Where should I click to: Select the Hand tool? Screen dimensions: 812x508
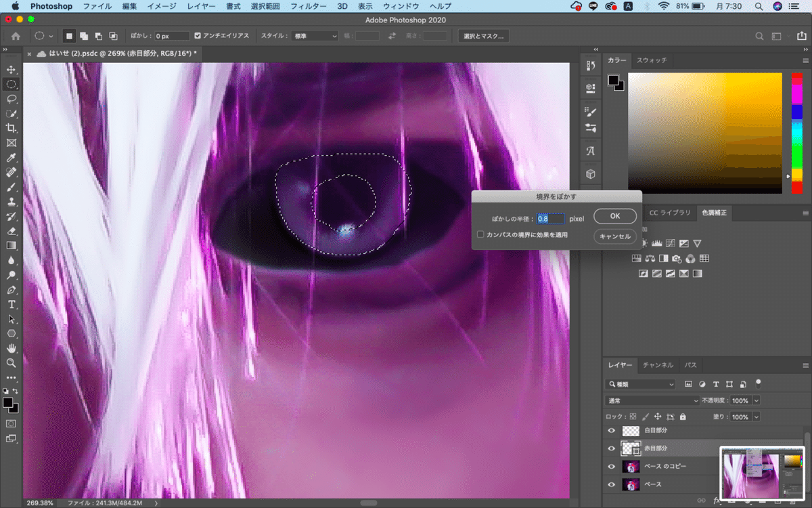pos(11,348)
